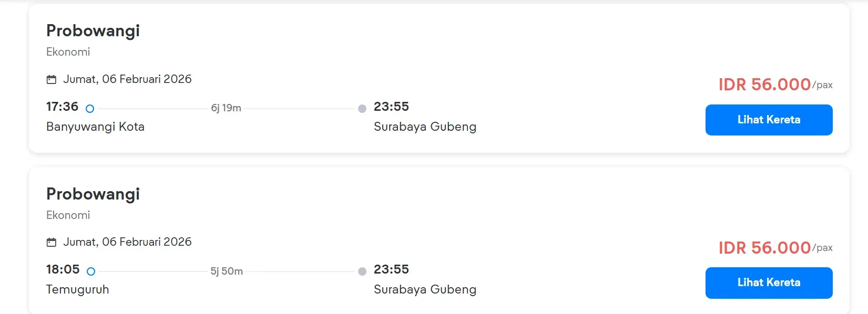868x314 pixels.
Task: Click the Jumat, 06 Februari 2026 date on first card
Action: pos(128,79)
